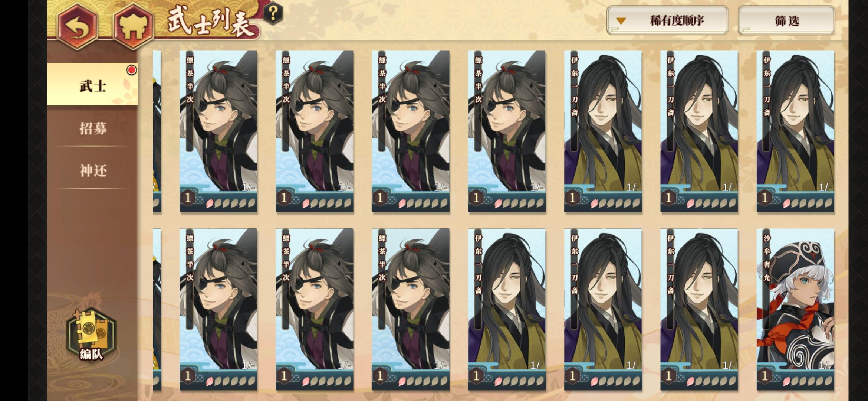868x401 pixels.
Task: Select fourth 缥茶半次 card in top row
Action: pyautogui.click(x=507, y=131)
